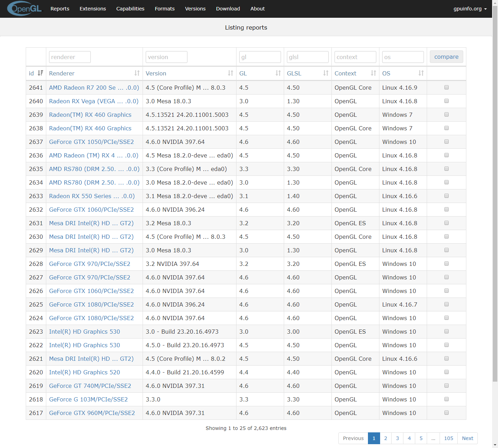Viewport: 498px width, 448px height.
Task: Open GeForce G 103M/PCIe/SSE2 report
Action: (88, 399)
